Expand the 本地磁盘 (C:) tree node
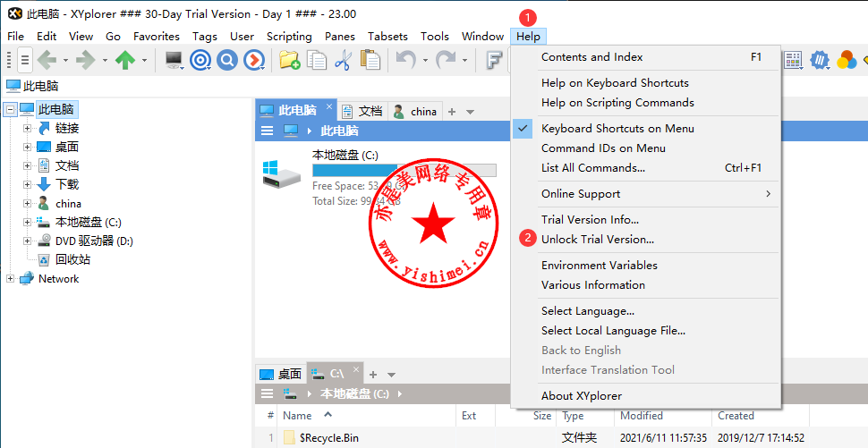Image resolution: width=868 pixels, height=448 pixels. (27, 223)
